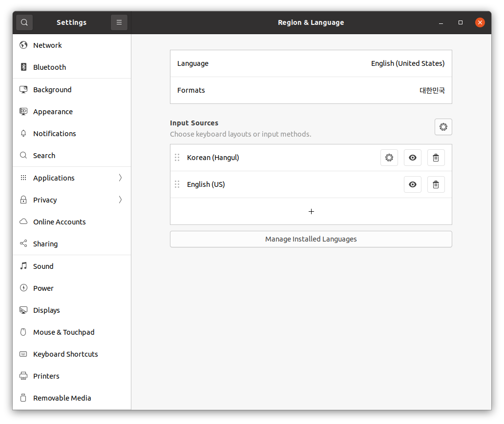
Task: Expand the Privacy submenu chevron
Action: [120, 200]
